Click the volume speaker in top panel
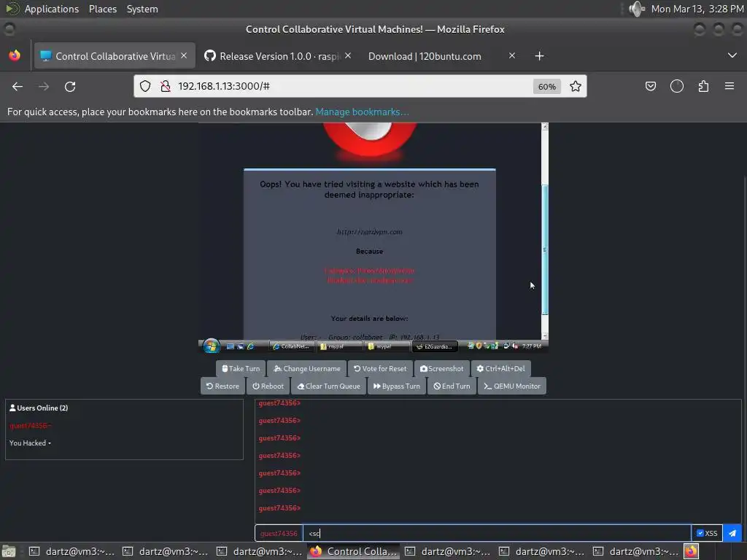The height and width of the screenshot is (560, 747). 636,9
